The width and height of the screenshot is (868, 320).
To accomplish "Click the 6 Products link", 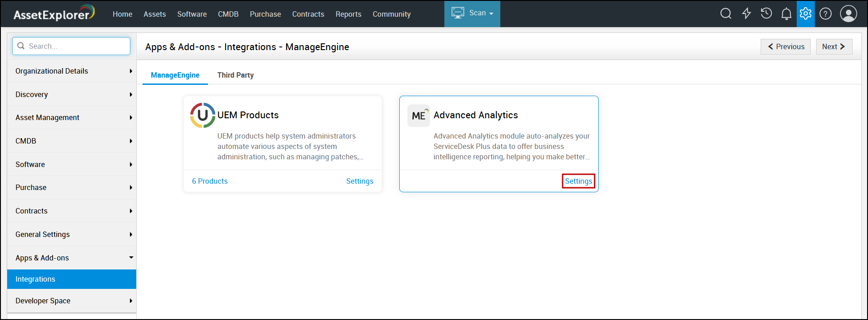I will tap(210, 181).
